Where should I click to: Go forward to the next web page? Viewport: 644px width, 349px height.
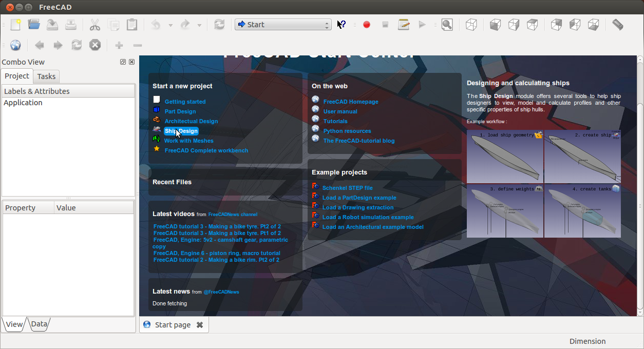click(58, 45)
